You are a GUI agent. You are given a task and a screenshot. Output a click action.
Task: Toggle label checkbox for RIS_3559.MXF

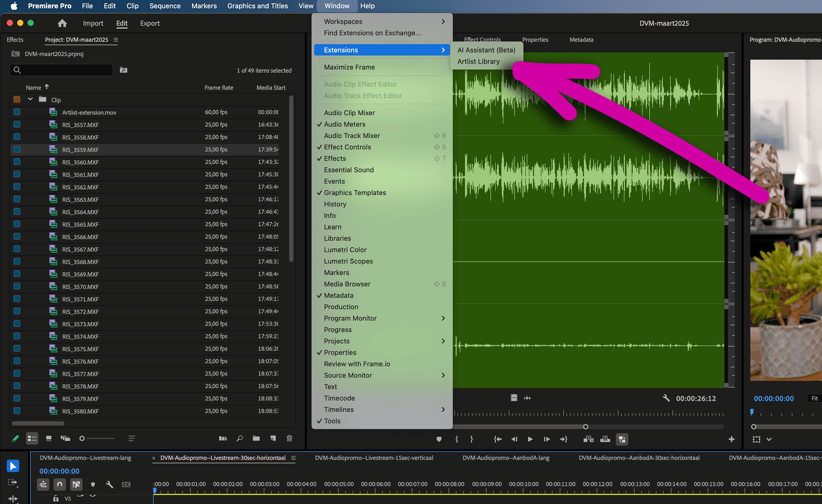click(17, 149)
